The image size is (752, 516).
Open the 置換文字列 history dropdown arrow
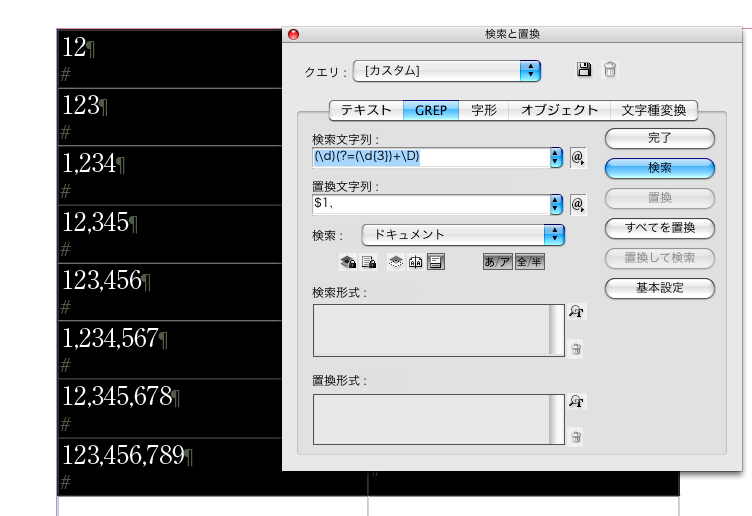point(556,205)
